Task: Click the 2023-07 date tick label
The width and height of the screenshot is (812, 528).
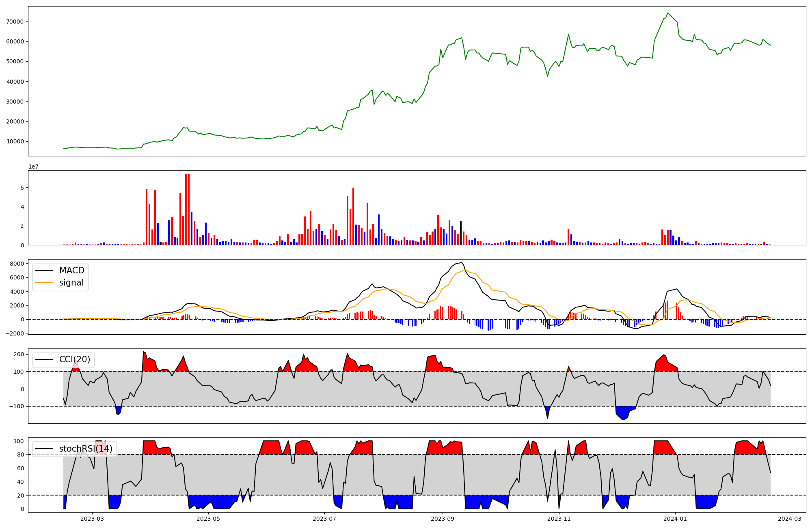Action: point(324,519)
